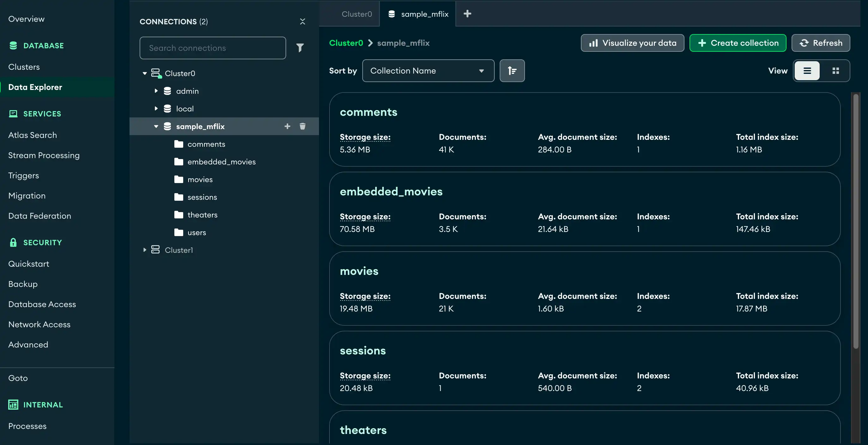This screenshot has height=445, width=868.
Task: Click the close icon on the Connections panel
Action: click(302, 21)
